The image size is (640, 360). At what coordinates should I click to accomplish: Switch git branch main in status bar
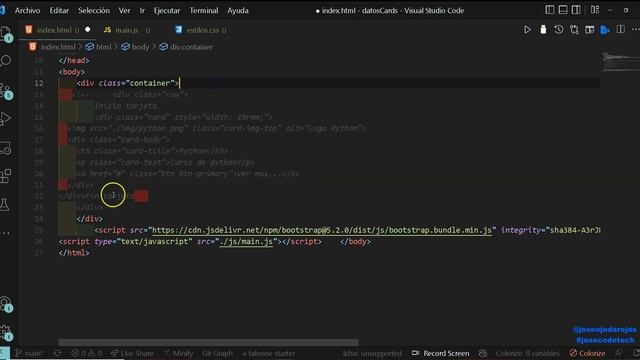click(x=29, y=353)
